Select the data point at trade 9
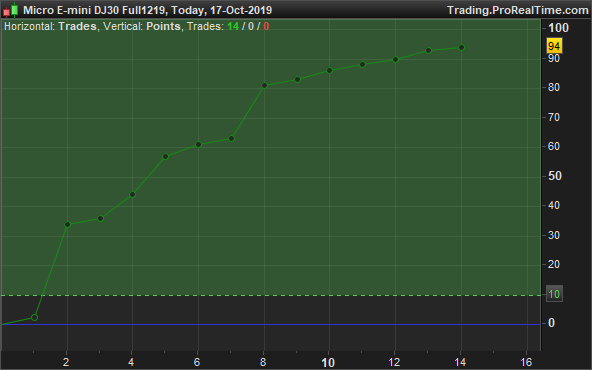The image size is (592, 370). [x=298, y=80]
